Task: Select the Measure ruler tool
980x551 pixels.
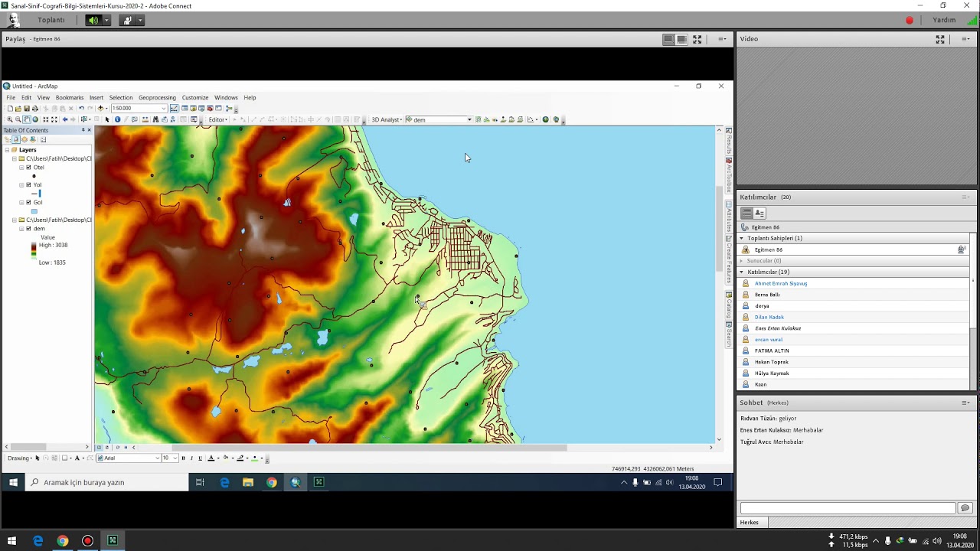Action: 145,119
